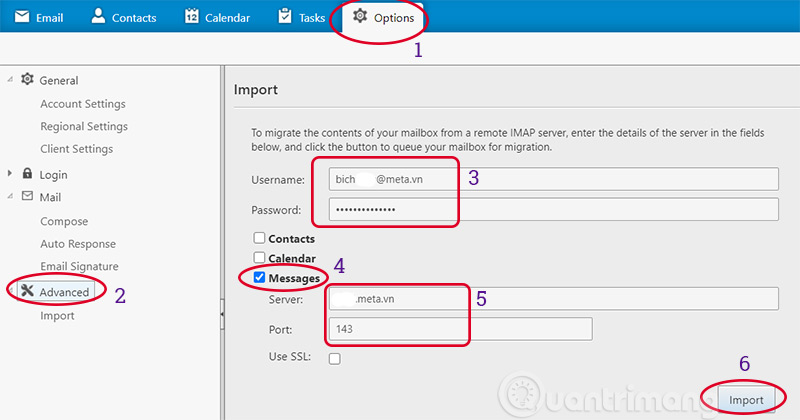
Task: Expand the Login tree section
Action: pos(10,174)
